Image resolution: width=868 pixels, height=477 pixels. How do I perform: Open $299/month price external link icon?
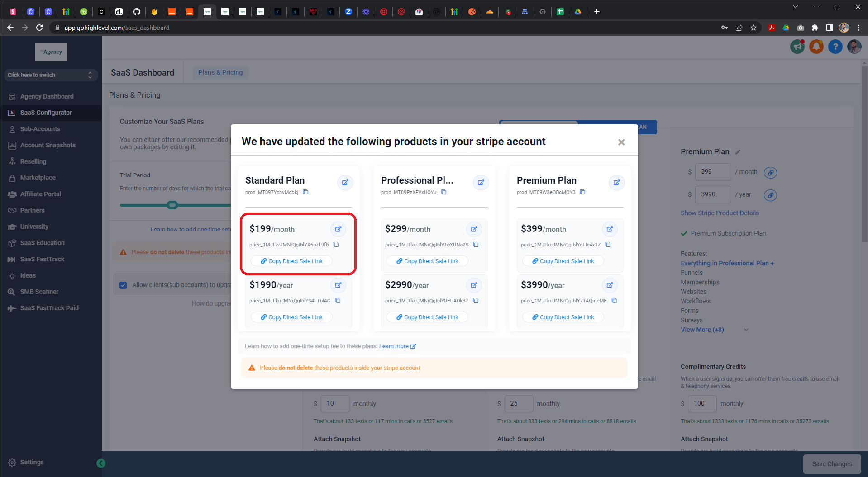(x=474, y=229)
